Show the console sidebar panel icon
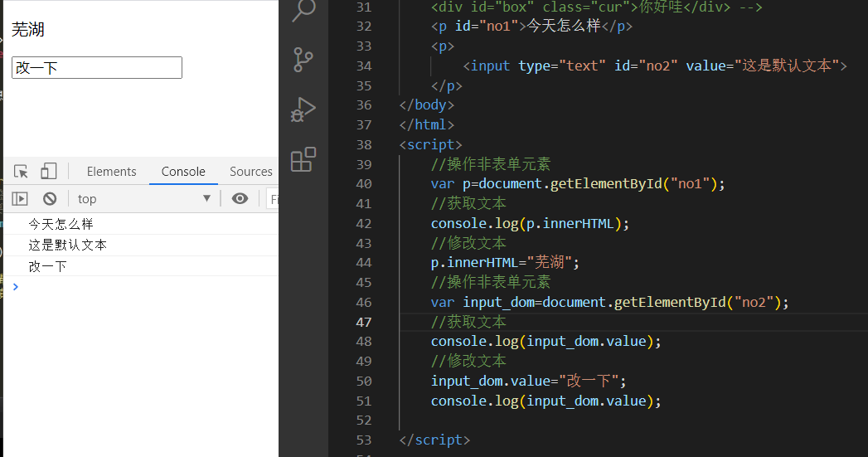Viewport: 868px width, 457px height. click(20, 198)
